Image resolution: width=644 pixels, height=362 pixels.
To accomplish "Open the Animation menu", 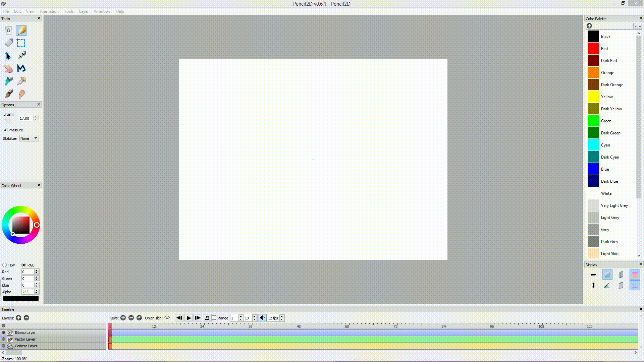I will [49, 11].
